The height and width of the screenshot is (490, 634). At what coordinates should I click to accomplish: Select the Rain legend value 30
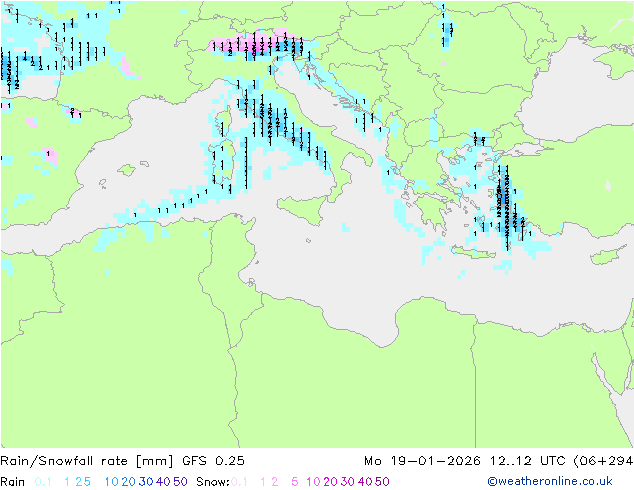point(146,482)
